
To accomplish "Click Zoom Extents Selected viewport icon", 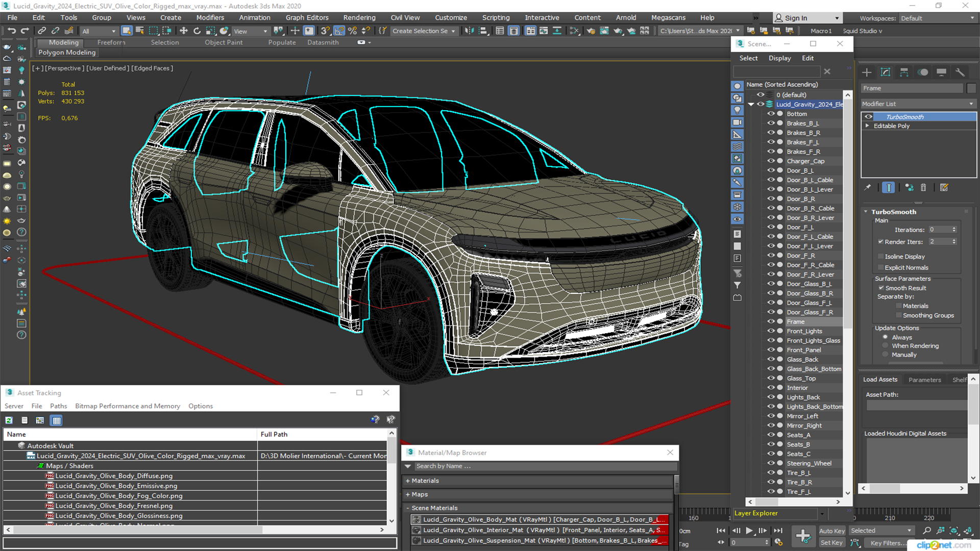I will pos(953,531).
